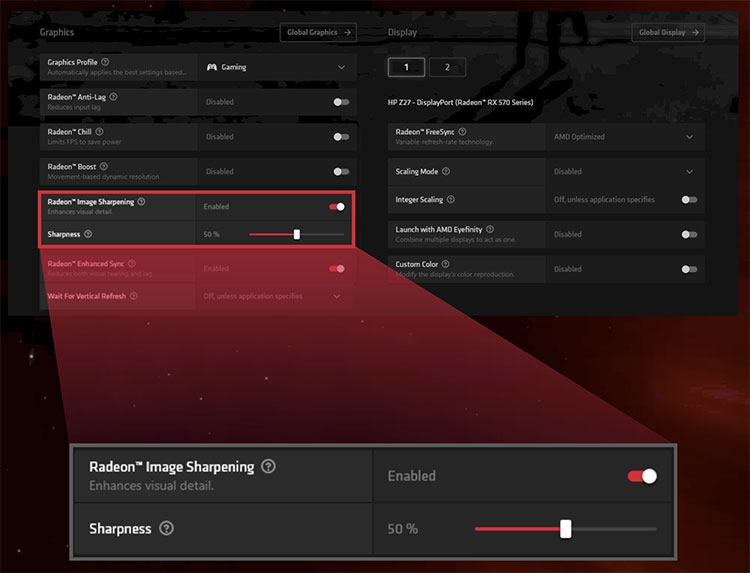Show help for Radeon Enhanced Sync
750x573 pixels.
click(132, 264)
